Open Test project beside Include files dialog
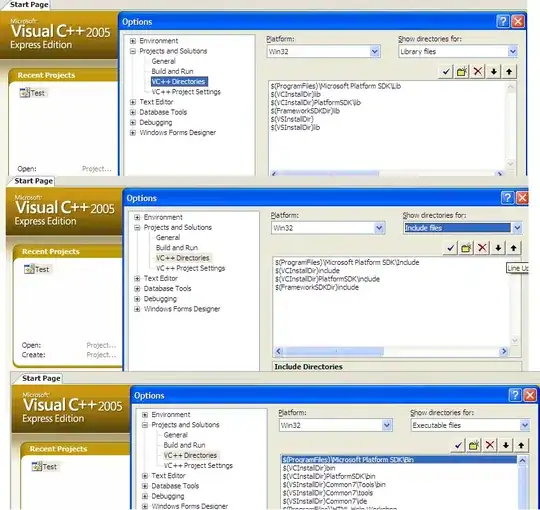The width and height of the screenshot is (540, 510). (x=37, y=269)
